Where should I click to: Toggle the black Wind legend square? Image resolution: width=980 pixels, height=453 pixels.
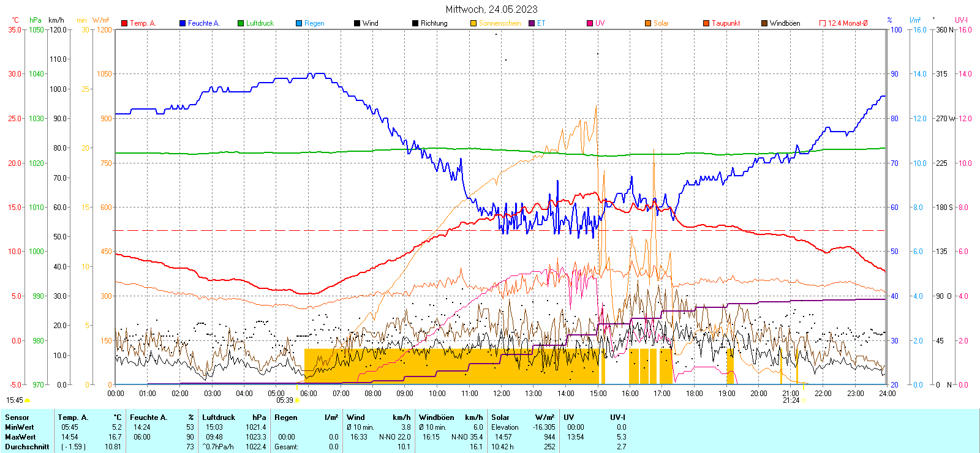357,23
